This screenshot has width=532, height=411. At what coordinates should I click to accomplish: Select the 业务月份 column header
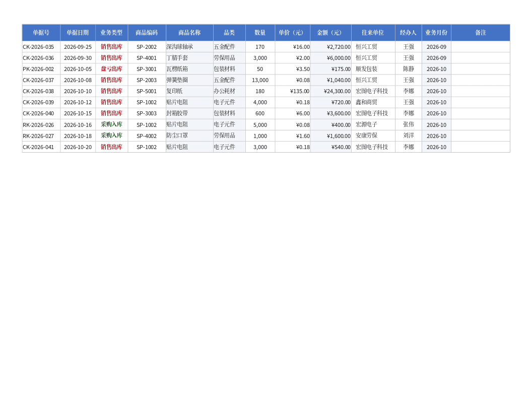(436, 33)
